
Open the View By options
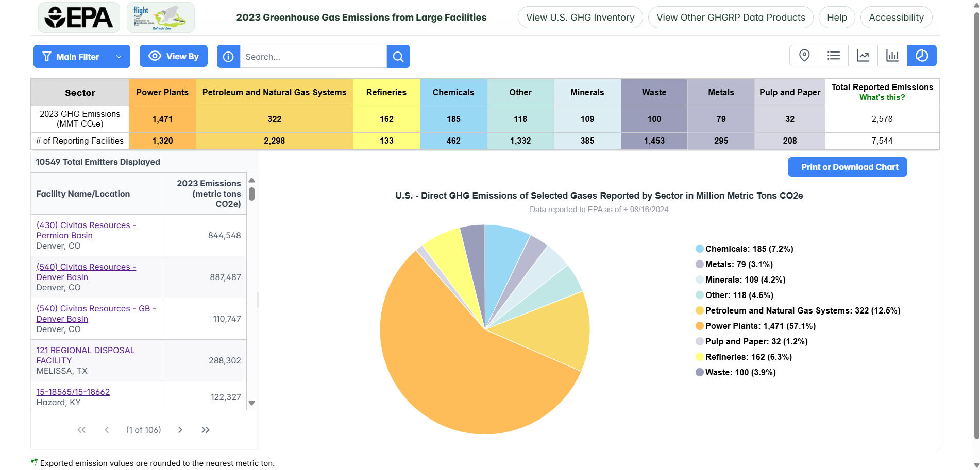[173, 56]
